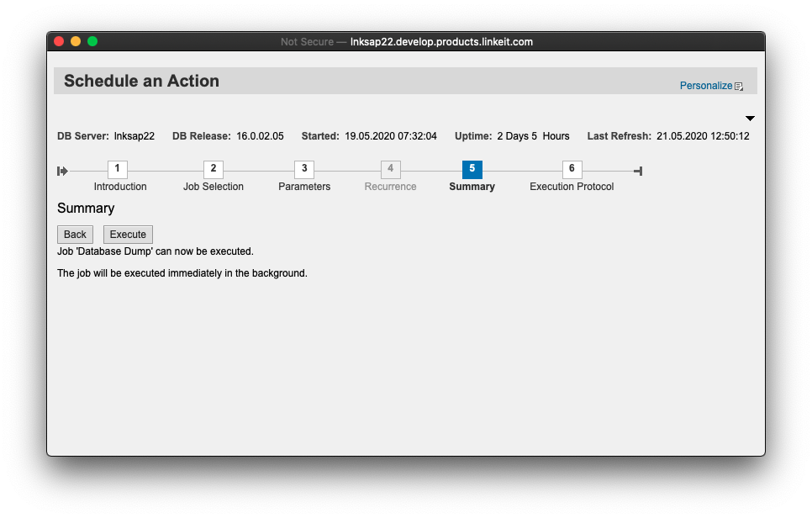Click the disabled Recurrence step label
This screenshot has width=812, height=518.
(390, 187)
